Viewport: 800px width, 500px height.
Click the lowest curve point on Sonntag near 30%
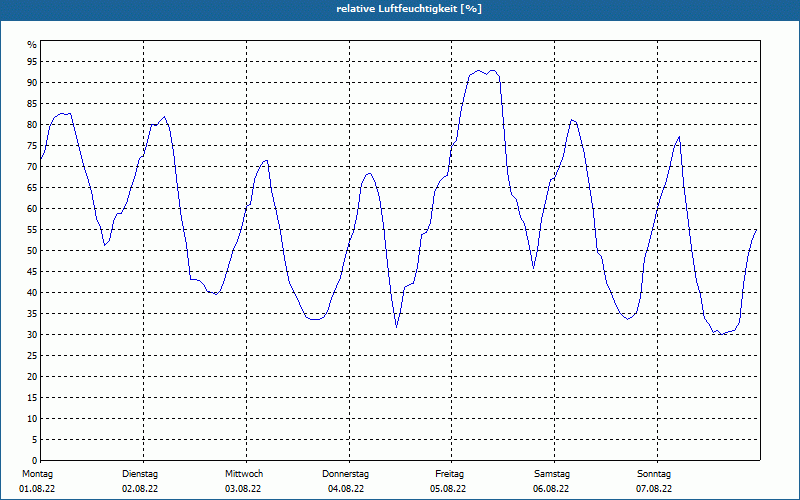tap(721, 334)
